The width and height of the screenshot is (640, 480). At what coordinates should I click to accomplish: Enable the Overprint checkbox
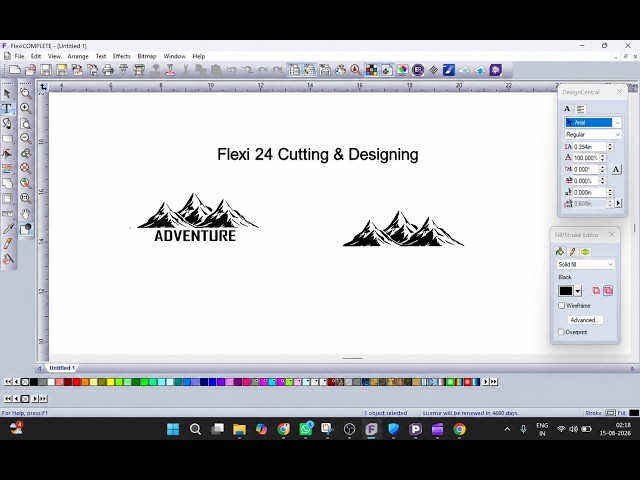561,332
